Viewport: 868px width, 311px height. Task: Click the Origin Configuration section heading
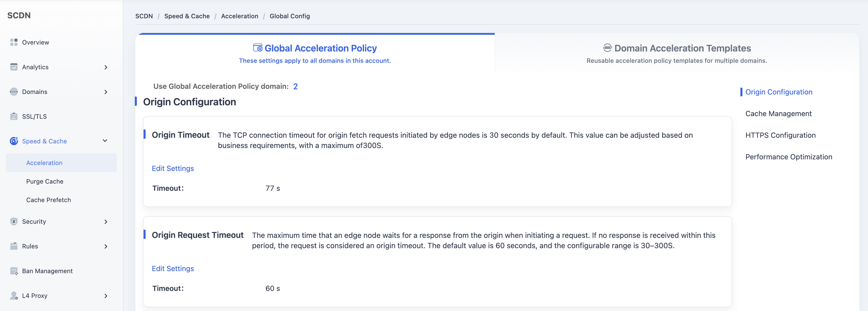[189, 102]
